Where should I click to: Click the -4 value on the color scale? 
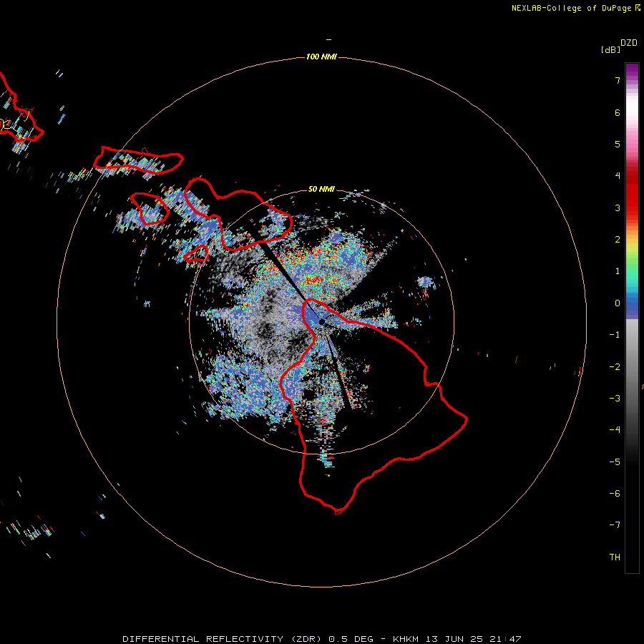(615, 430)
